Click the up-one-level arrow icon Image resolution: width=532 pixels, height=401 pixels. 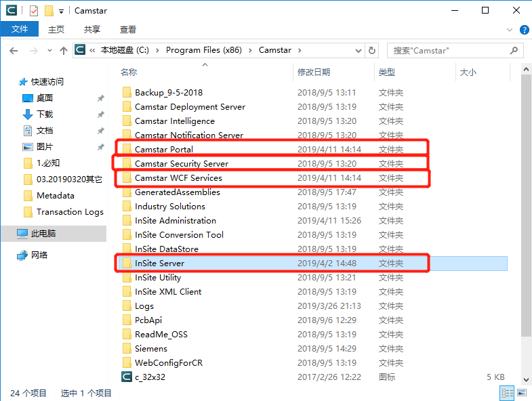point(64,51)
